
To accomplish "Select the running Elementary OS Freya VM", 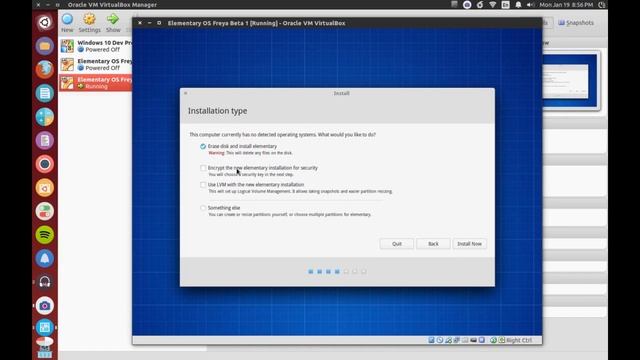I will point(96,82).
